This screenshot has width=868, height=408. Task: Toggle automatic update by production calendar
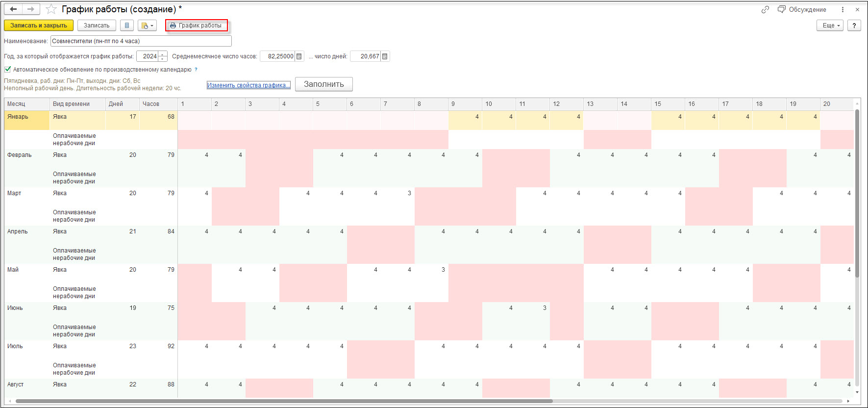pyautogui.click(x=7, y=69)
